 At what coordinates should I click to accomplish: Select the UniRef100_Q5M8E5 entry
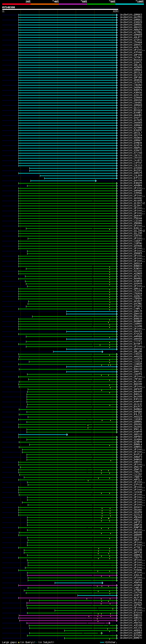tap(131, 254)
